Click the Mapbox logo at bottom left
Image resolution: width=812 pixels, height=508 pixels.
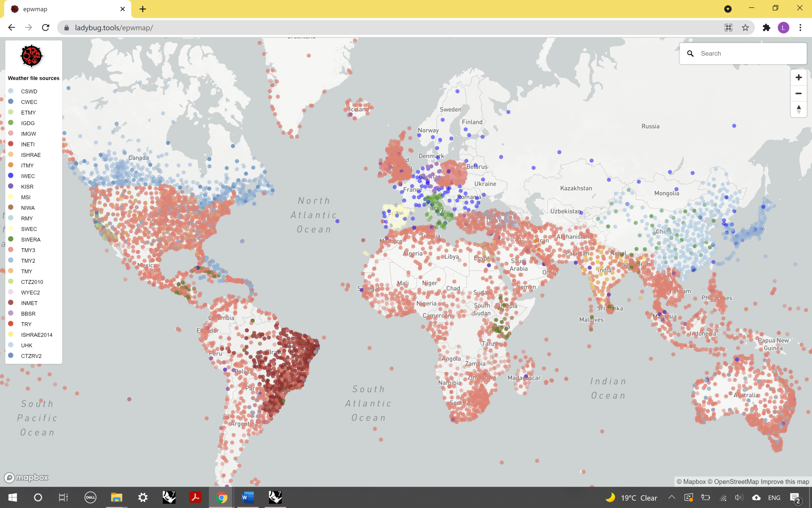pos(26,477)
